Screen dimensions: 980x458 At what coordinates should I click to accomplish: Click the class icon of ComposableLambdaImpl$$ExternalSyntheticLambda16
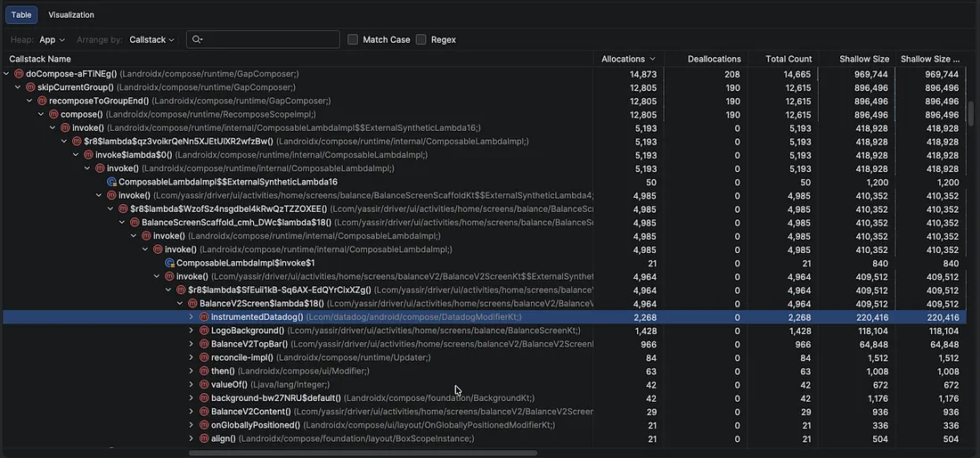[111, 182]
